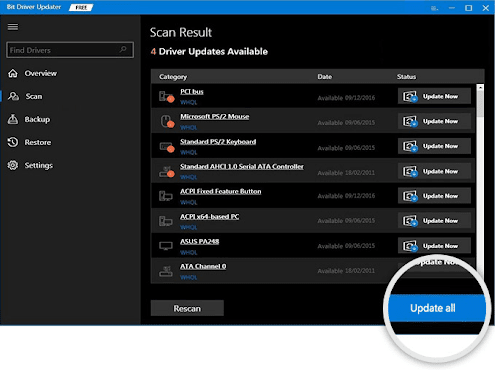Click the Category column header
The width and height of the screenshot is (495, 370).
pos(173,77)
